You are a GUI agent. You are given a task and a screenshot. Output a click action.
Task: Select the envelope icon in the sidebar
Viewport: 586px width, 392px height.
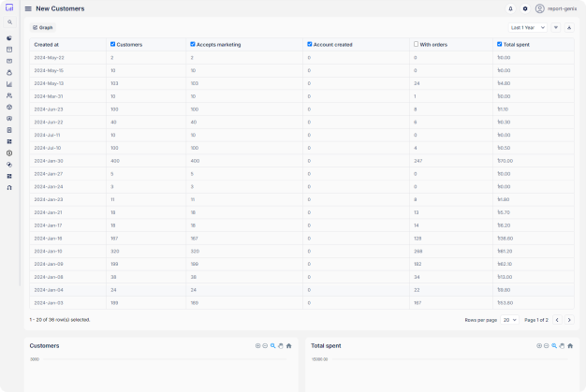point(9,61)
